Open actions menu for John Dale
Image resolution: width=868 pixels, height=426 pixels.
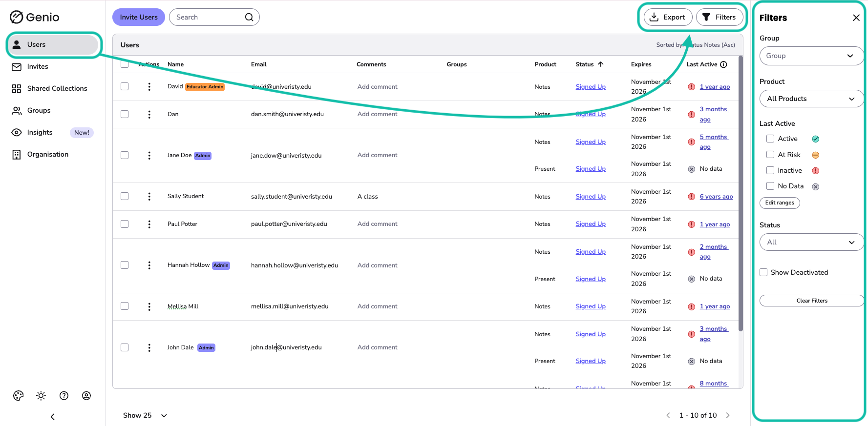point(149,347)
